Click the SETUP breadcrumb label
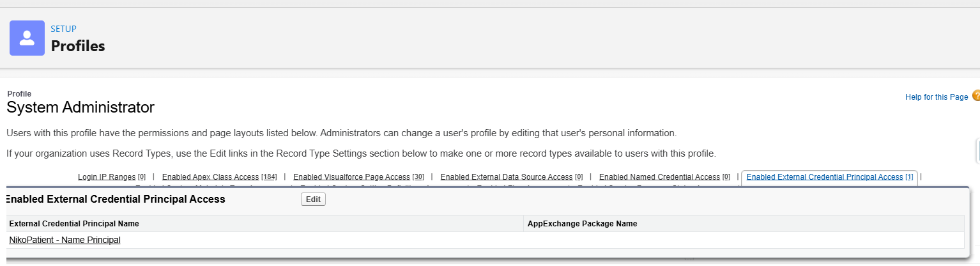This screenshot has height=266, width=980. [64, 29]
